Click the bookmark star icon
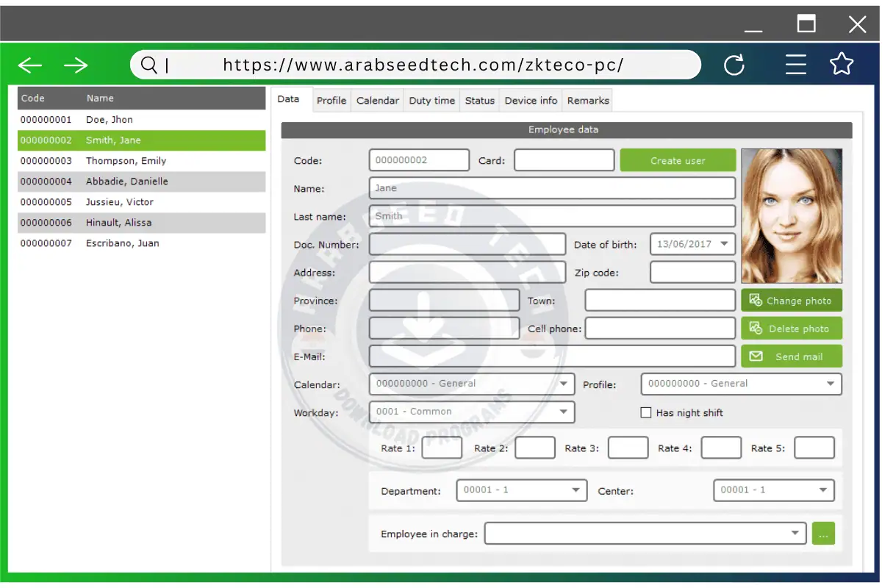Image resolution: width=882 pixels, height=588 pixels. [842, 65]
